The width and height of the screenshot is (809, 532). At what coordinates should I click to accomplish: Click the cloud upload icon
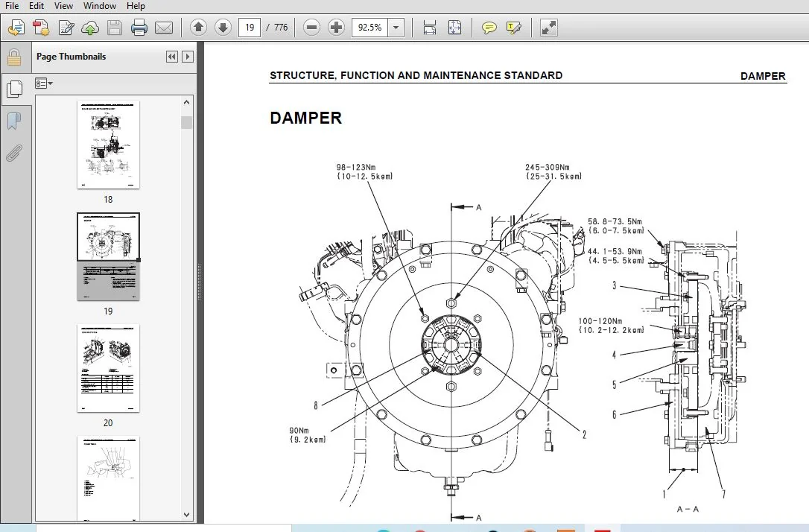(x=90, y=28)
